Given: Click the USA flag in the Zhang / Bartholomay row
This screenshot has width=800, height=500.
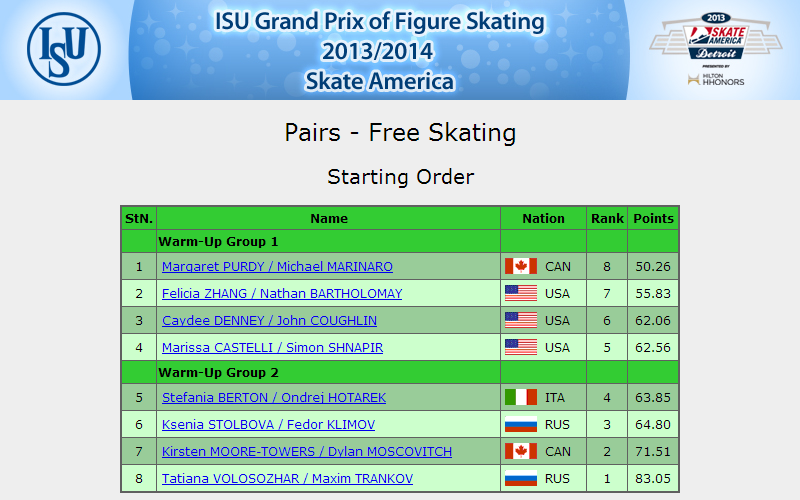Looking at the screenshot, I should 520,293.
